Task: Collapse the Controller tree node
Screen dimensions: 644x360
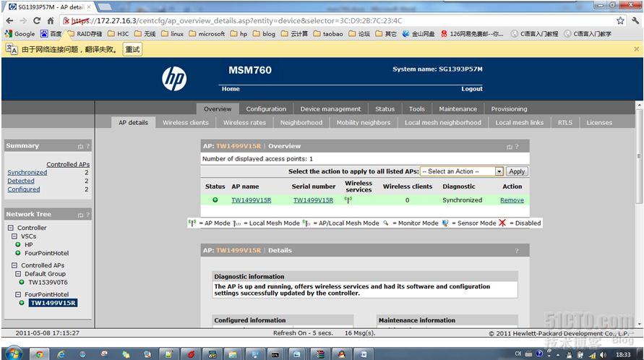Action: coord(11,228)
